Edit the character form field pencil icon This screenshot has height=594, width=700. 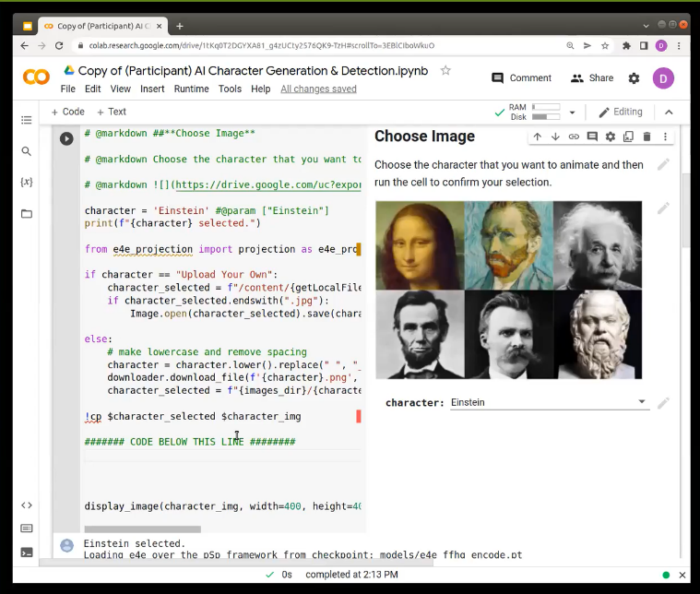663,403
